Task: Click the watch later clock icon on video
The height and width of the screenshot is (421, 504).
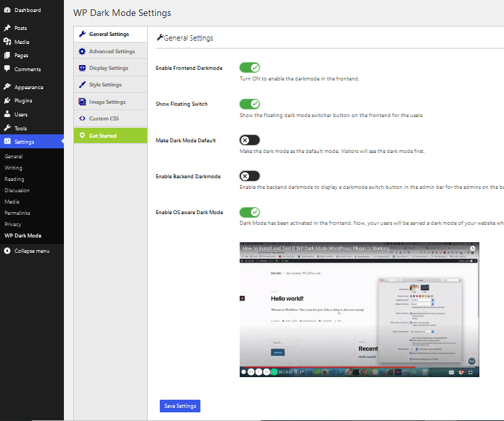Action: click(x=472, y=248)
